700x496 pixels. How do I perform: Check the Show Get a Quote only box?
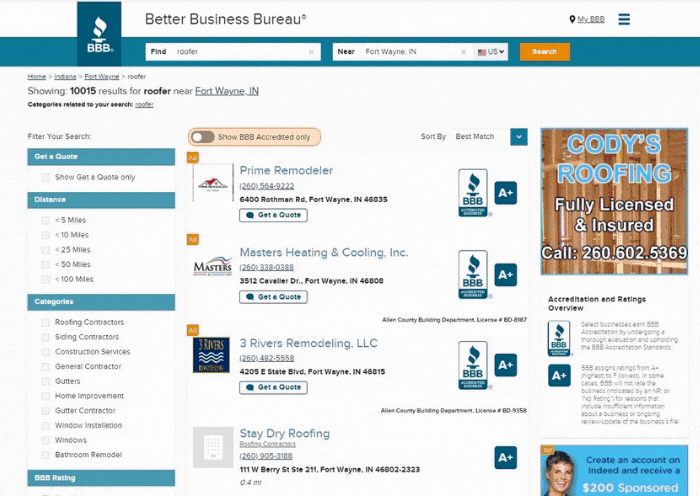click(46, 177)
